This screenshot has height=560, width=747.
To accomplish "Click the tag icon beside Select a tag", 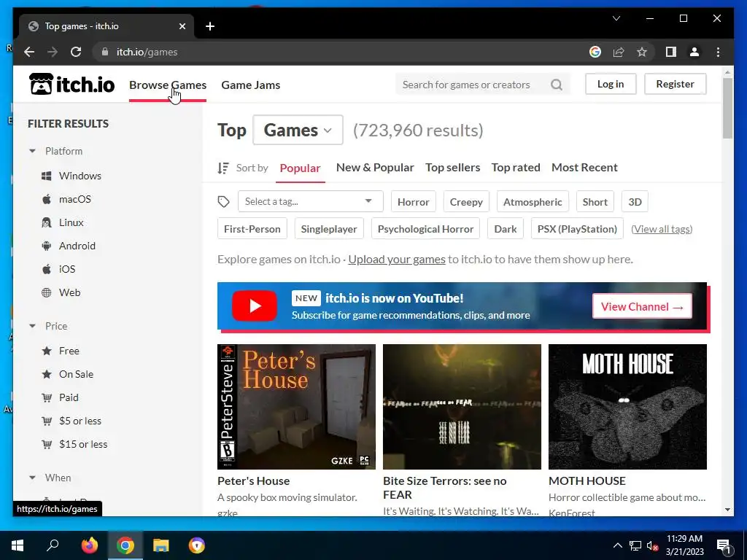I will point(223,202).
